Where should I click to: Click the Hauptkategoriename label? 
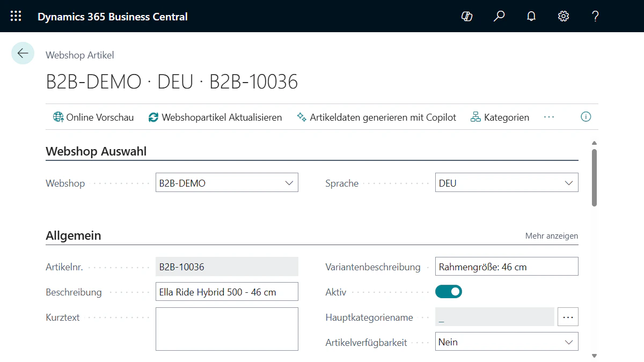[369, 317]
